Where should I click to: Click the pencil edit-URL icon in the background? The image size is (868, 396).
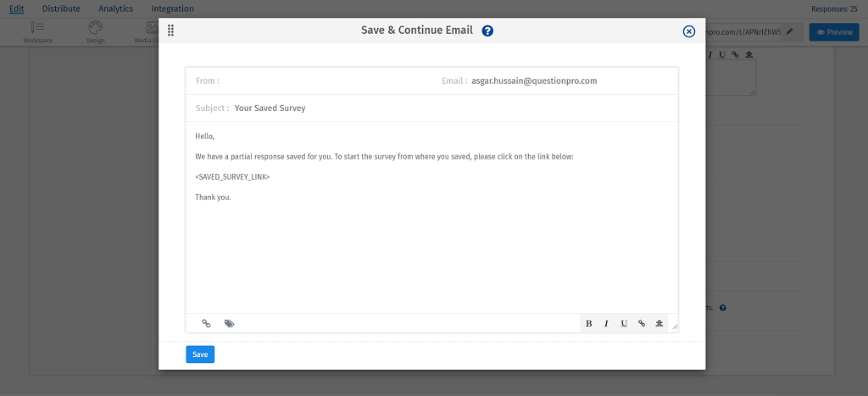[x=791, y=32]
